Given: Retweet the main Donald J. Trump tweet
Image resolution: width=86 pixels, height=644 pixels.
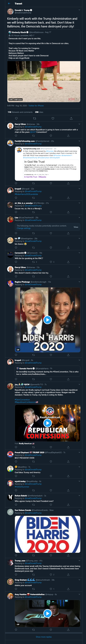Looking at the screenshot, I should tap(35, 118).
